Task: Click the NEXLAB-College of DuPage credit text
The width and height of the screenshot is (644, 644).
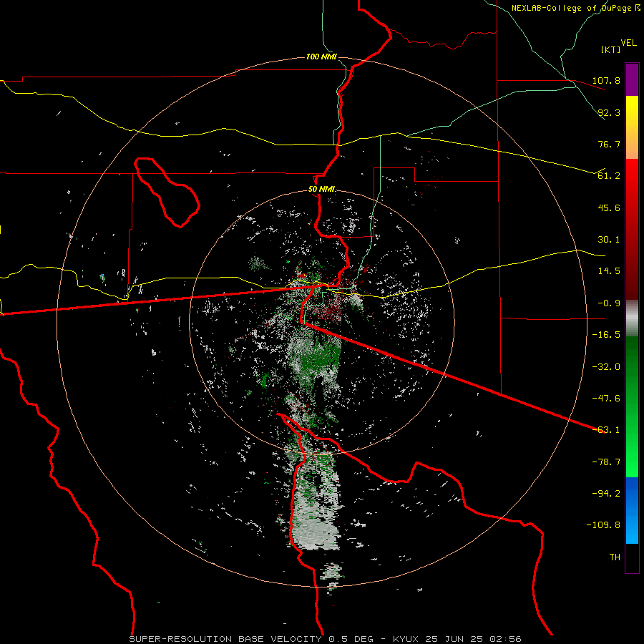Action: (x=575, y=8)
